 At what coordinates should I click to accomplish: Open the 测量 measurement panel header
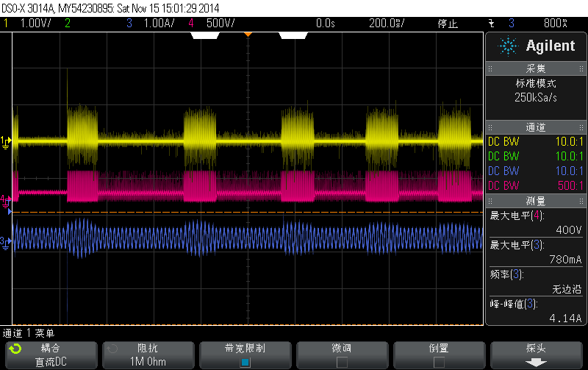point(536,201)
